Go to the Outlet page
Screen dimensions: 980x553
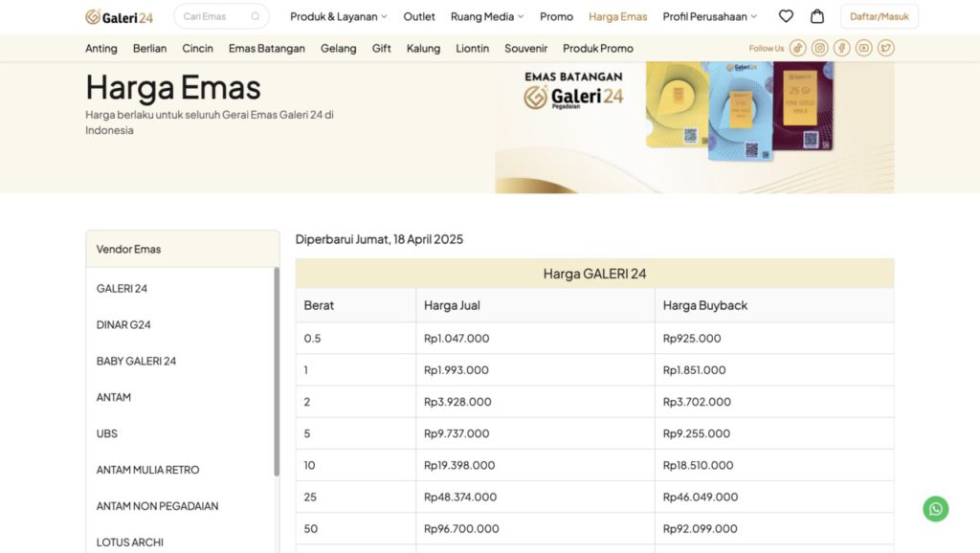(419, 17)
